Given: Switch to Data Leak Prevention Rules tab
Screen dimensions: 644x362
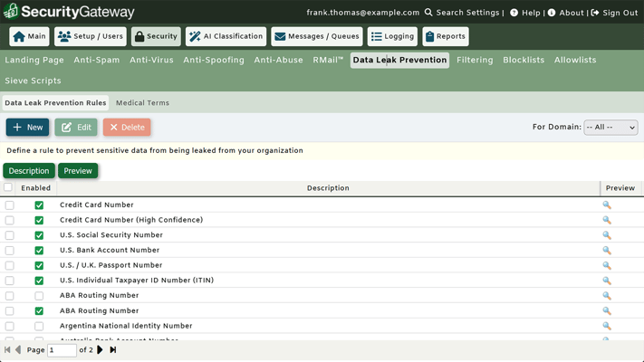Looking at the screenshot, I should pyautogui.click(x=55, y=103).
